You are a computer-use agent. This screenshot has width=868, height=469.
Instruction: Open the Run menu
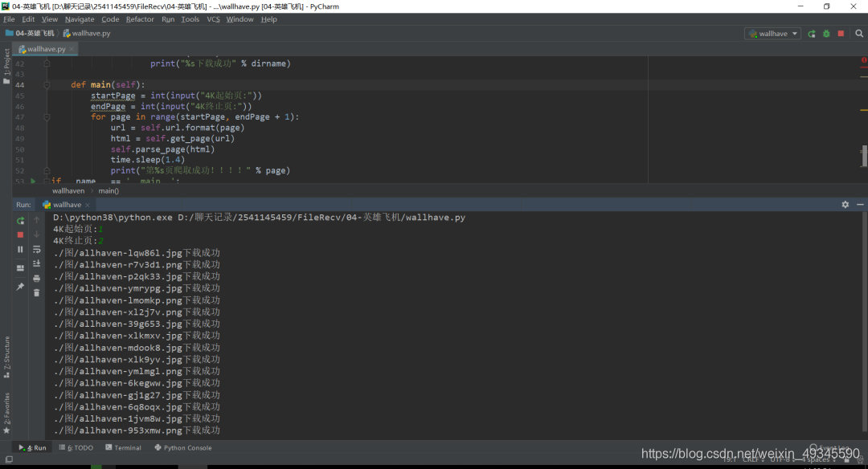point(168,19)
